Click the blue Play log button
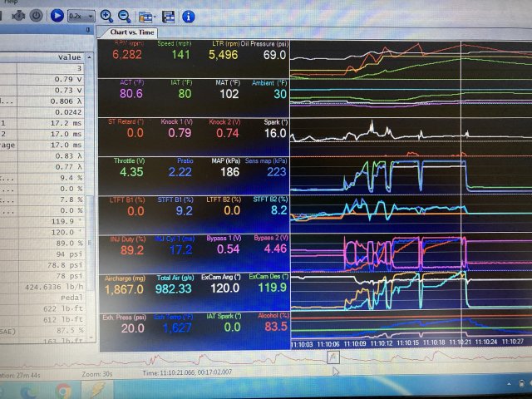 coord(57,15)
